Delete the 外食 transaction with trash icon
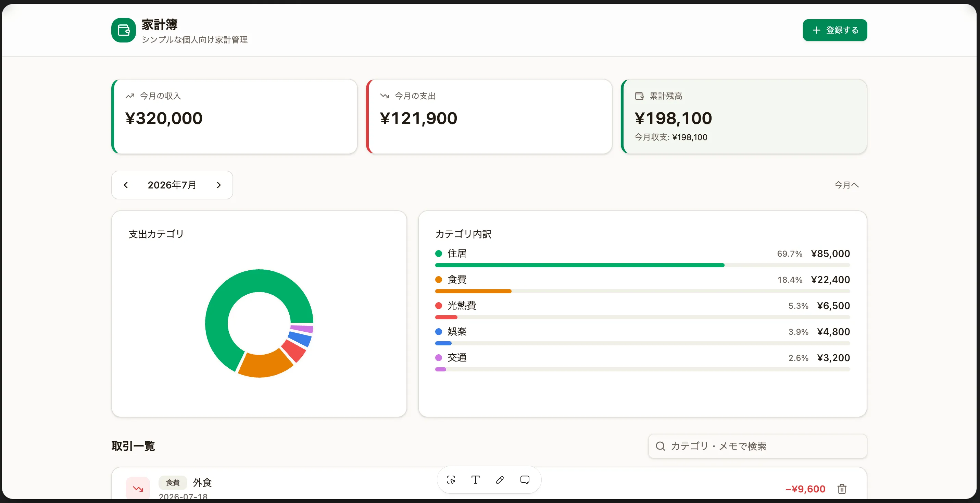 click(842, 489)
